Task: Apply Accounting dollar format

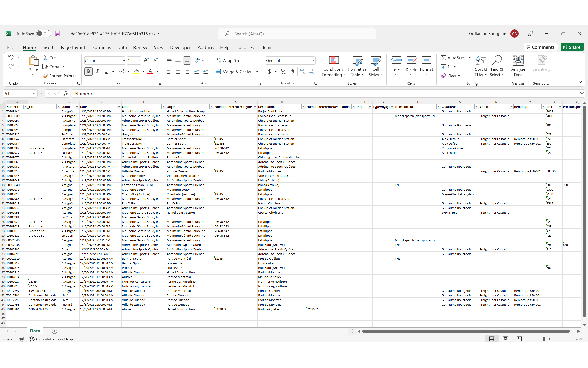Action: [x=269, y=72]
